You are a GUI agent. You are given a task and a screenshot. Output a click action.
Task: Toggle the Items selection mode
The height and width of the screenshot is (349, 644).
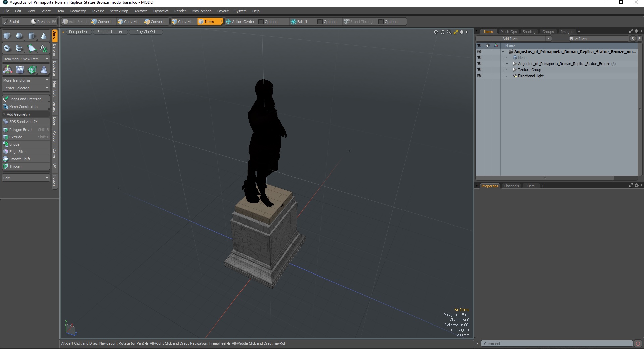(210, 22)
